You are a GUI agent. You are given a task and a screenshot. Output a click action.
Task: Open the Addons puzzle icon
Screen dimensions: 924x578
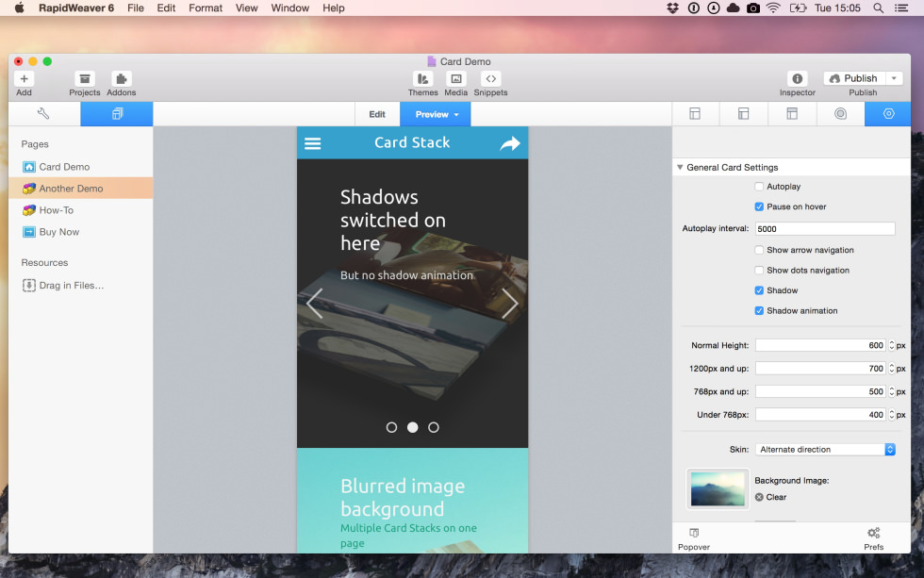tap(122, 78)
